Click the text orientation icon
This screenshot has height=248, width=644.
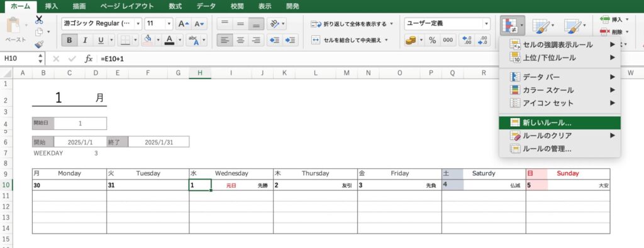(x=274, y=24)
